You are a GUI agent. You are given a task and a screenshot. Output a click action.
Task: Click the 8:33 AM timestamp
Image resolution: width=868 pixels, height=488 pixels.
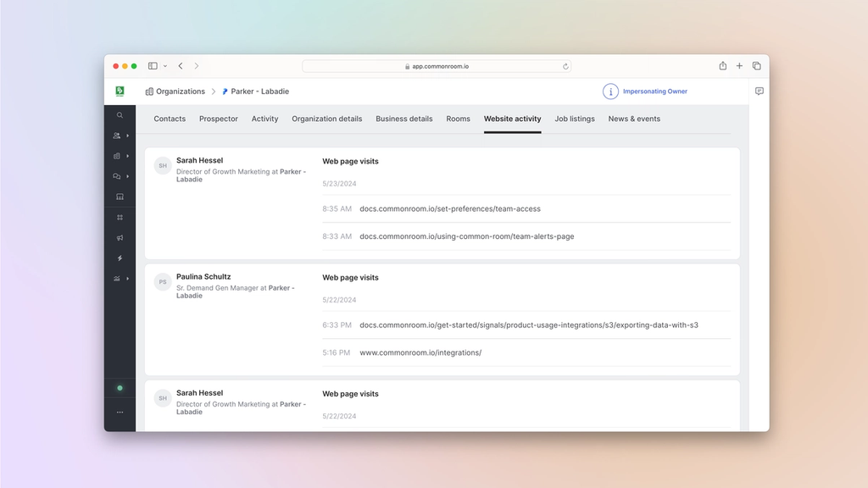(x=337, y=236)
